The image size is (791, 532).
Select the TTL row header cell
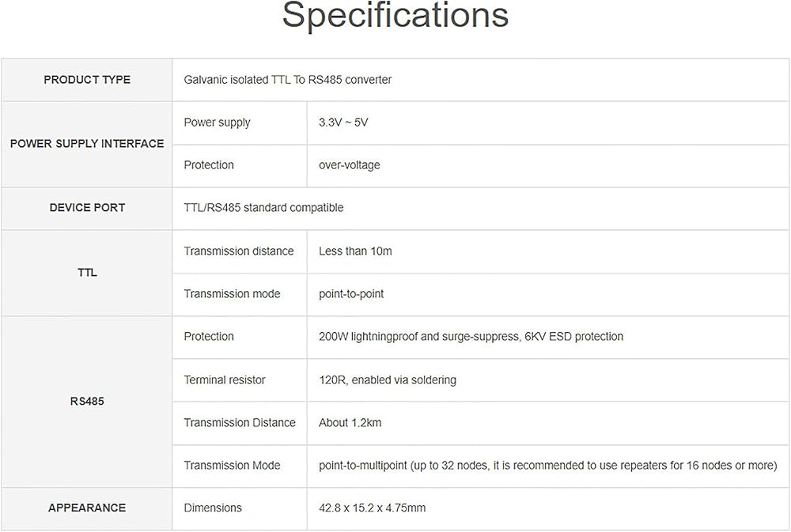tap(87, 274)
